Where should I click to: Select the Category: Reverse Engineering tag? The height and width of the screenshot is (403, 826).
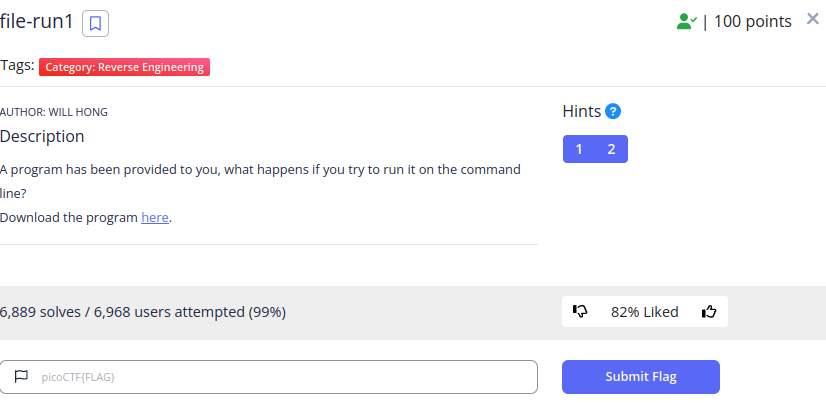point(124,67)
